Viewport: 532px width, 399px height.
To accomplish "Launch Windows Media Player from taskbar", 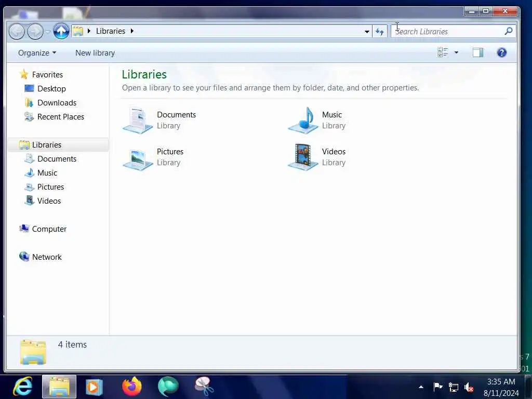I will tap(94, 387).
